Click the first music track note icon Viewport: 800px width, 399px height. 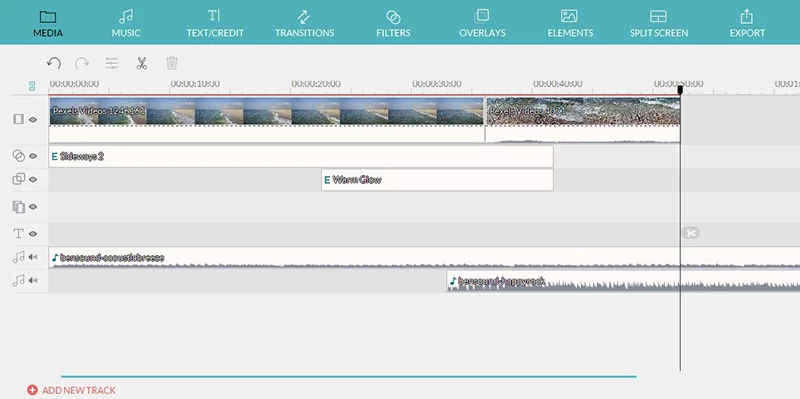coord(18,257)
